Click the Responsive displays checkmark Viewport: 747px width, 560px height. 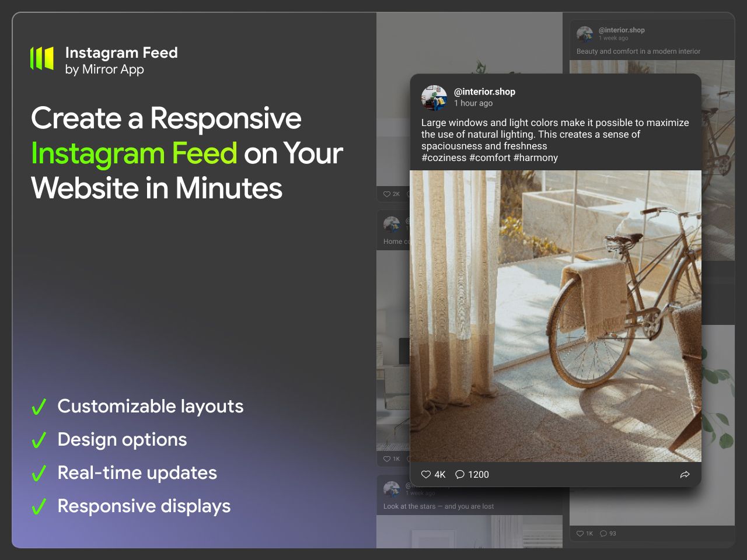39,507
